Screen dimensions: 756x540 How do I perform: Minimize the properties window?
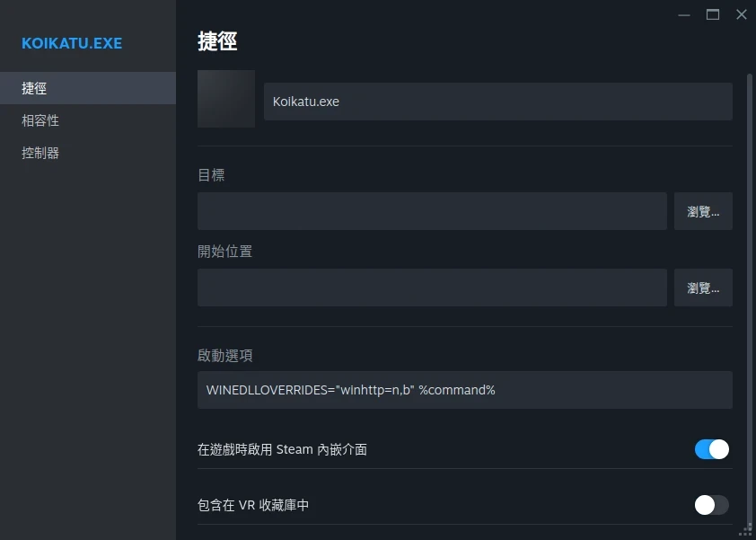tap(684, 14)
